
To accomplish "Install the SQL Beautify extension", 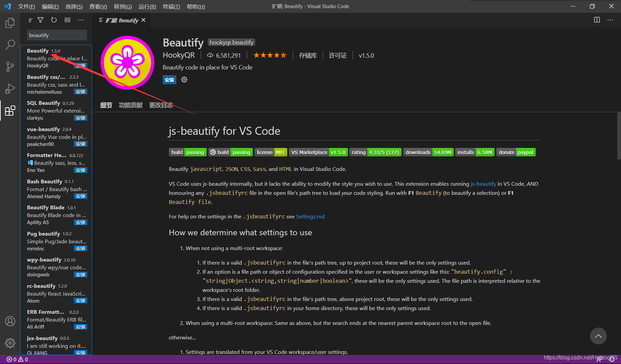I will 81,118.
